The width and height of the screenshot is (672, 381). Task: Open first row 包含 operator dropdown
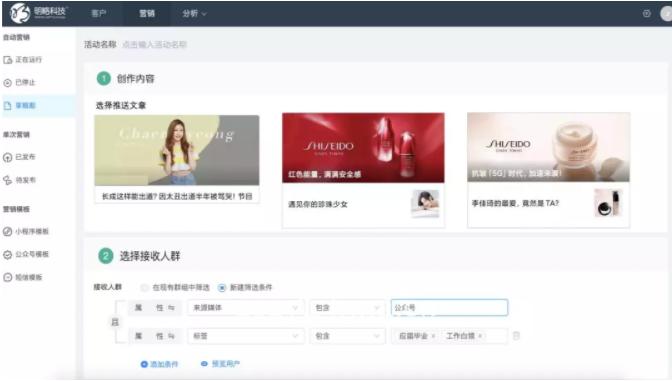(347, 308)
